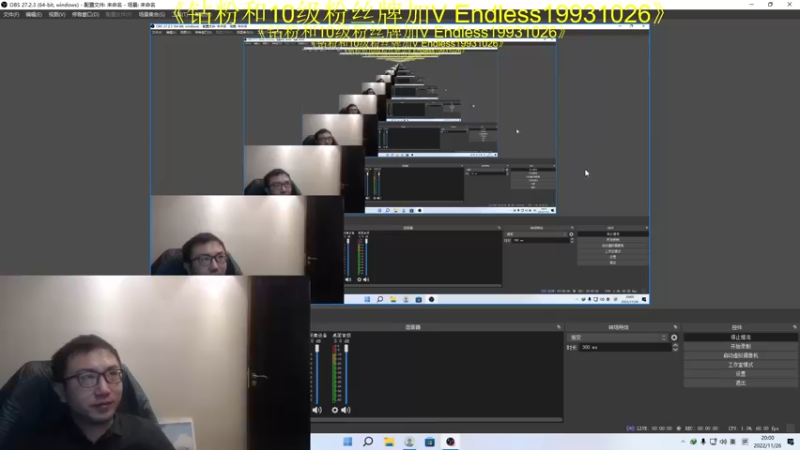Open the avatar app icon on the taskbar
Screen dimensions: 800x450
(409, 441)
